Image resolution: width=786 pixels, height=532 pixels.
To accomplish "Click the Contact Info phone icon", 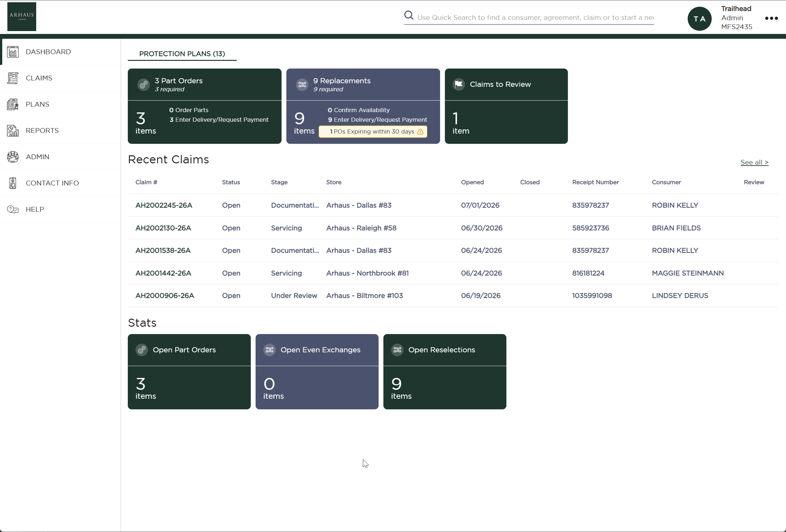I will (x=13, y=183).
